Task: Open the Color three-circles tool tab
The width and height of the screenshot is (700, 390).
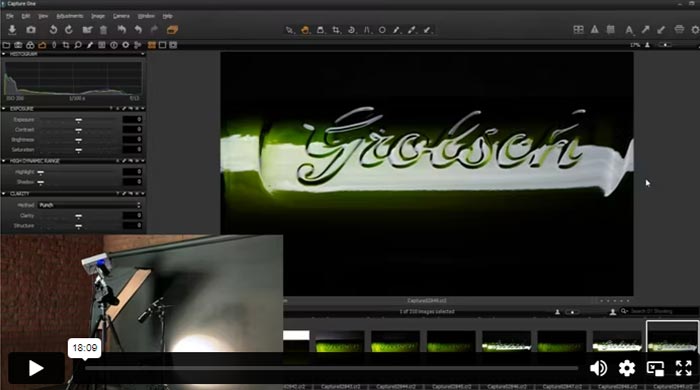Action: 30,45
